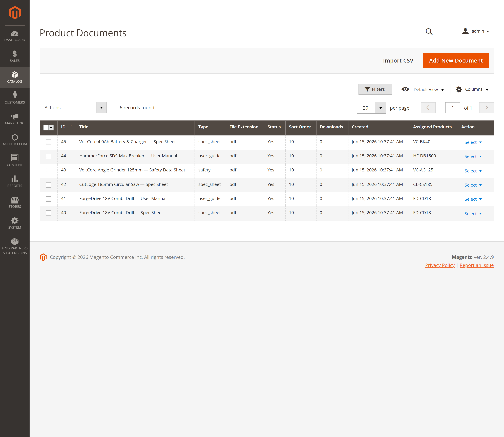This screenshot has width=504, height=437.
Task: Open the admin account dropdown
Action: pyautogui.click(x=476, y=31)
